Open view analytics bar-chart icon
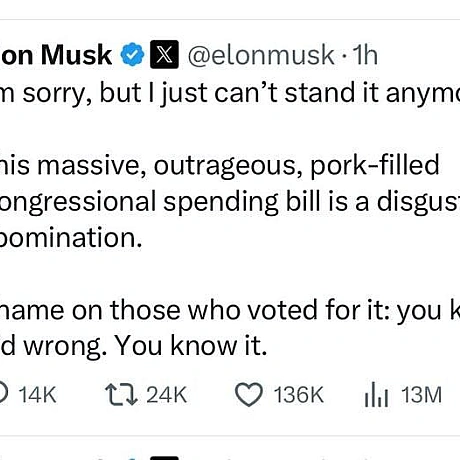Screen dimensions: 460x460 pyautogui.click(x=376, y=395)
